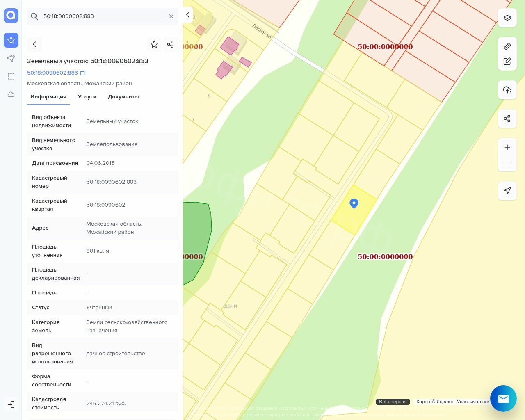Clear the search field

click(171, 16)
